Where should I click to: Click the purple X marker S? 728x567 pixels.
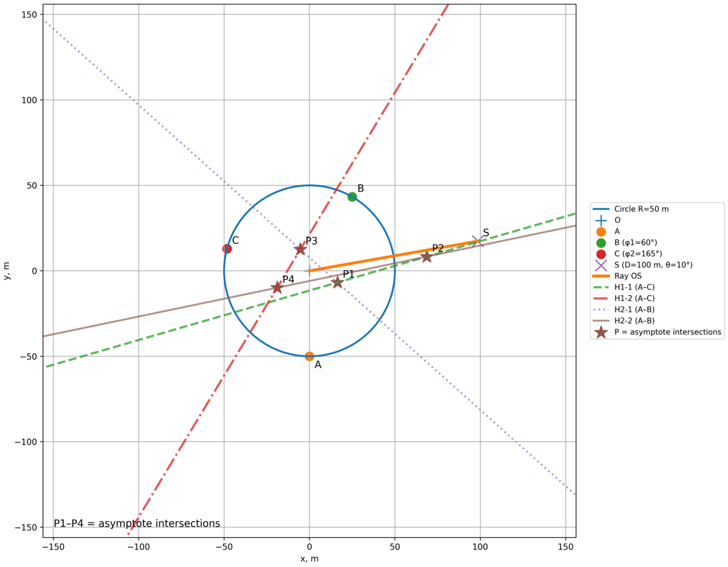[x=478, y=241]
